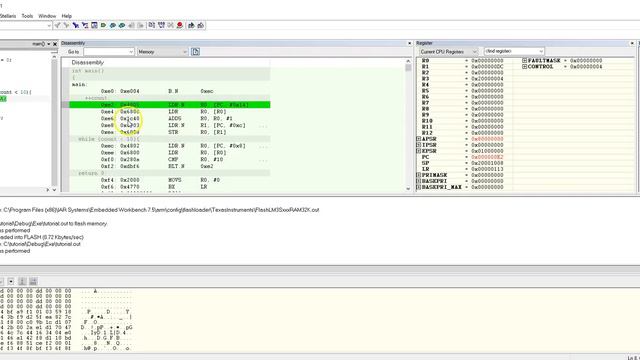Image resolution: width=640 pixels, height=360 pixels.
Task: Open the Replace tool icon
Action: (x=85, y=25)
